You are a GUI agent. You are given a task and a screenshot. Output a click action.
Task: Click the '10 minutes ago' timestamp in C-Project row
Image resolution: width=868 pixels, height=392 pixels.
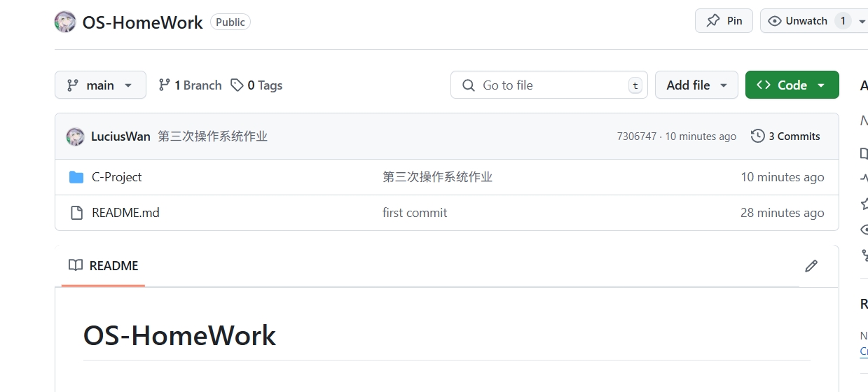tap(783, 177)
